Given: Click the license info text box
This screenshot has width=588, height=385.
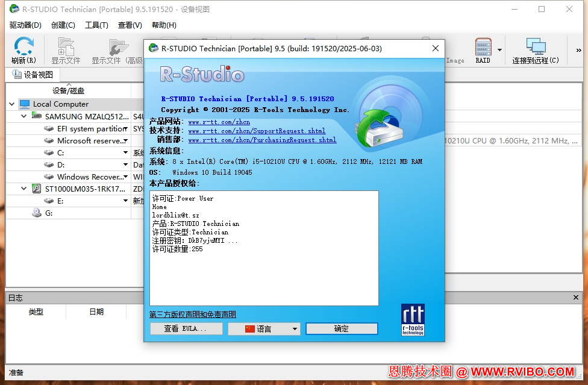Looking at the screenshot, I should pyautogui.click(x=264, y=248).
